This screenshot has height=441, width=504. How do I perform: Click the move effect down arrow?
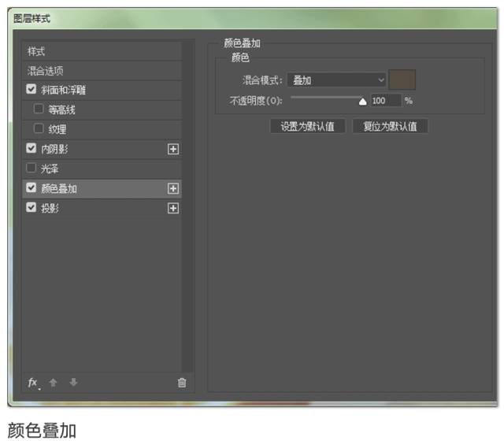tap(73, 382)
